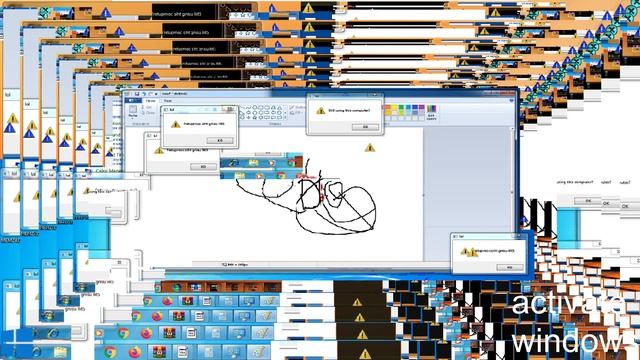Screen dimensions: 640x360
Task: Click the Undo arrow in Paint's title bar
Action: (x=144, y=94)
